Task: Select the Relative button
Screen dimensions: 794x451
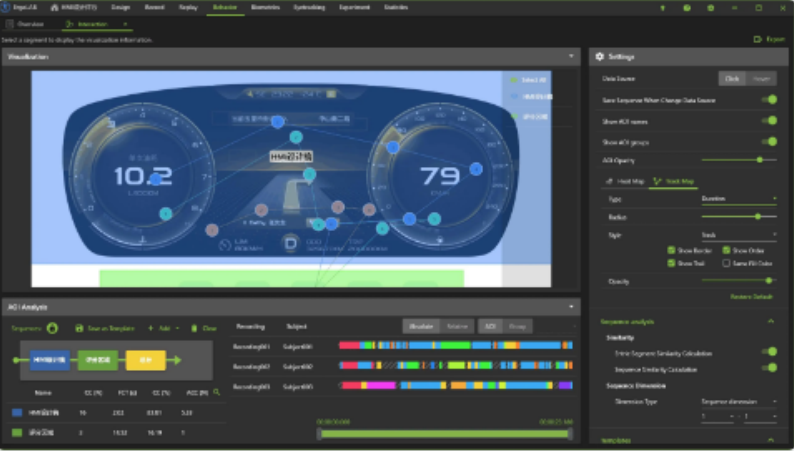Action: coord(458,327)
